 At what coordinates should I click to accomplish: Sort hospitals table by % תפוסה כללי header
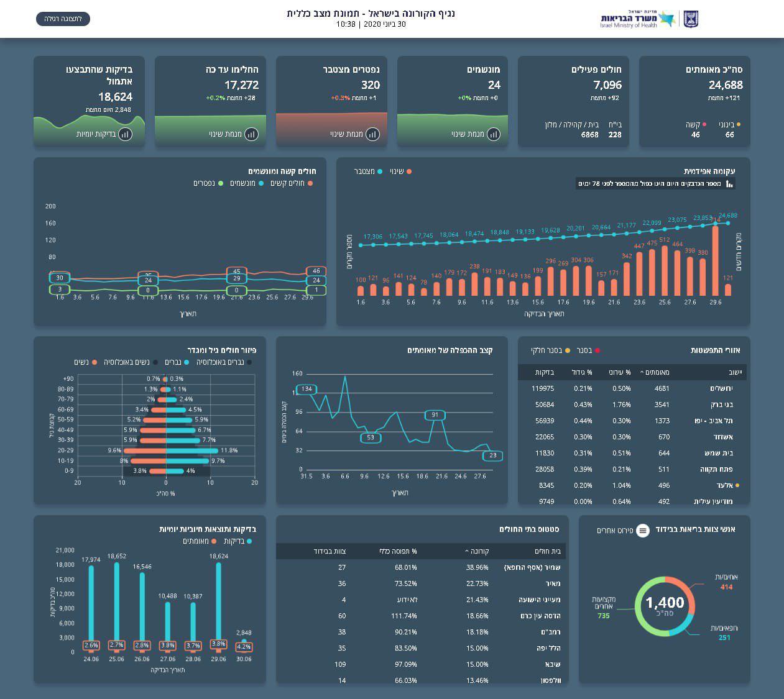tap(398, 551)
